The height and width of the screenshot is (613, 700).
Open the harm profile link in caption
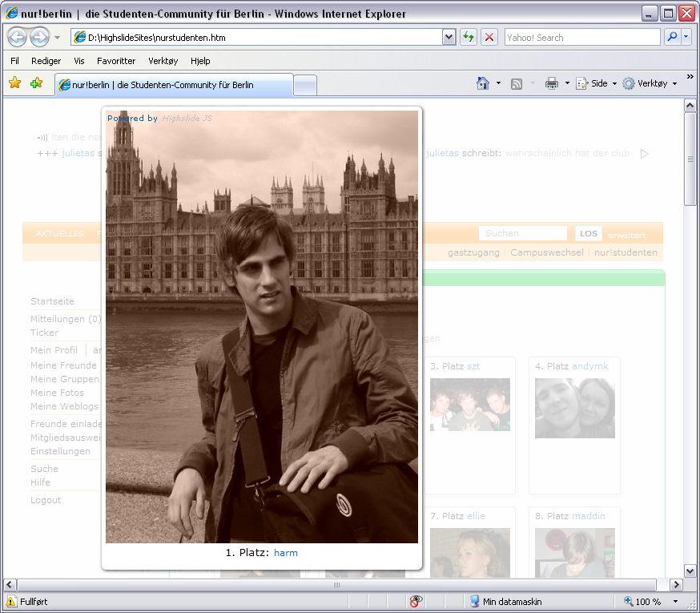[286, 553]
